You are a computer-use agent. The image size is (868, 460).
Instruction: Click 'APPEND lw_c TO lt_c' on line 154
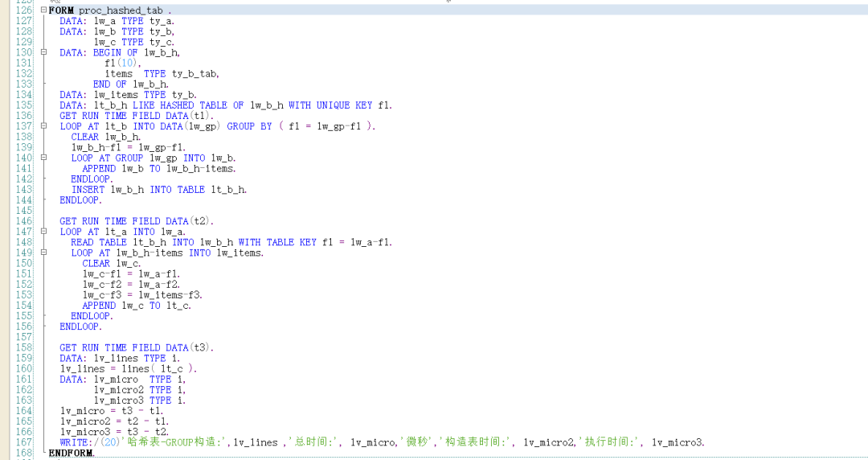point(136,305)
